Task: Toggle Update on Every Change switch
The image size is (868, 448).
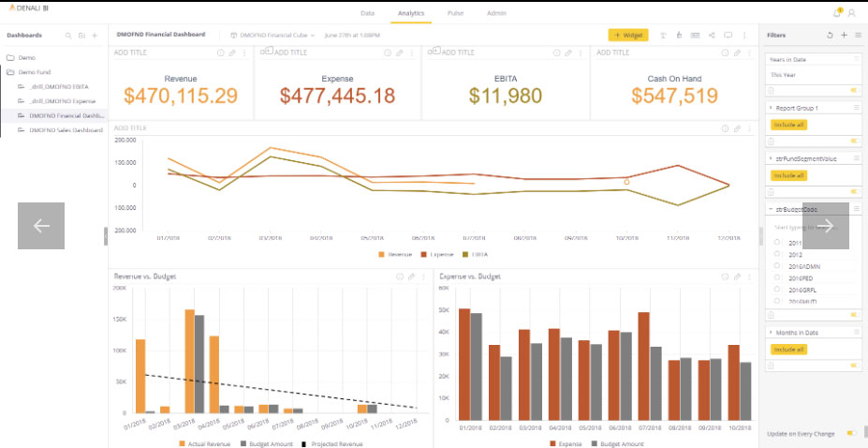Action: [851, 433]
